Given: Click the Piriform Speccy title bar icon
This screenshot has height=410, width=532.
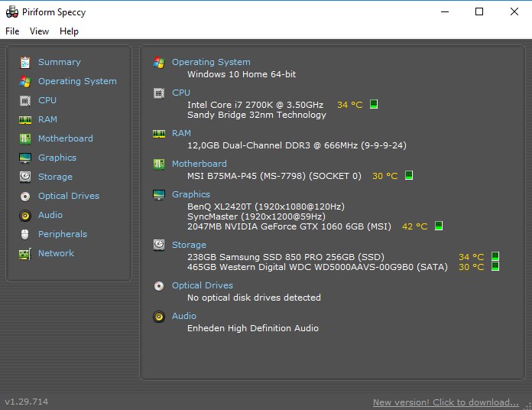Looking at the screenshot, I should (12, 12).
